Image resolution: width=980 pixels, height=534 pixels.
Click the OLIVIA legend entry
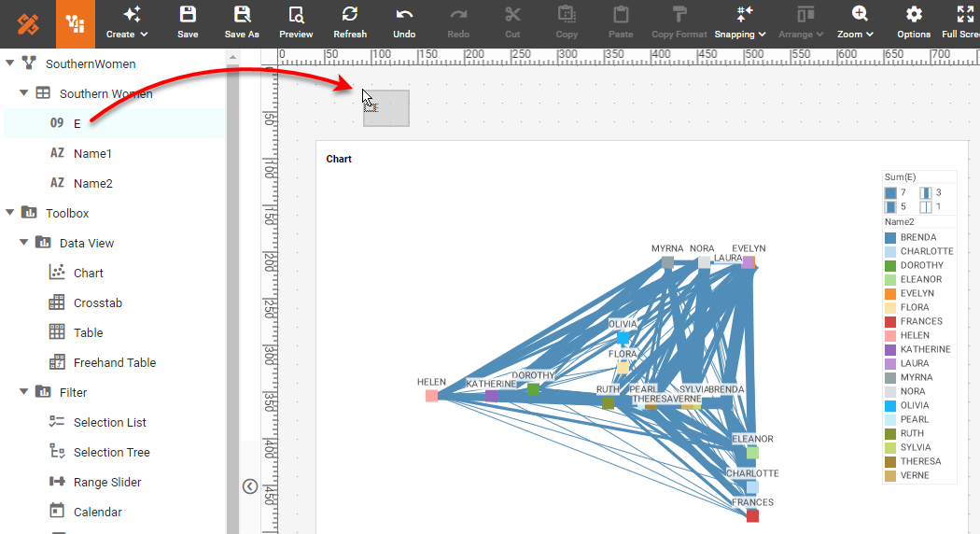point(907,405)
